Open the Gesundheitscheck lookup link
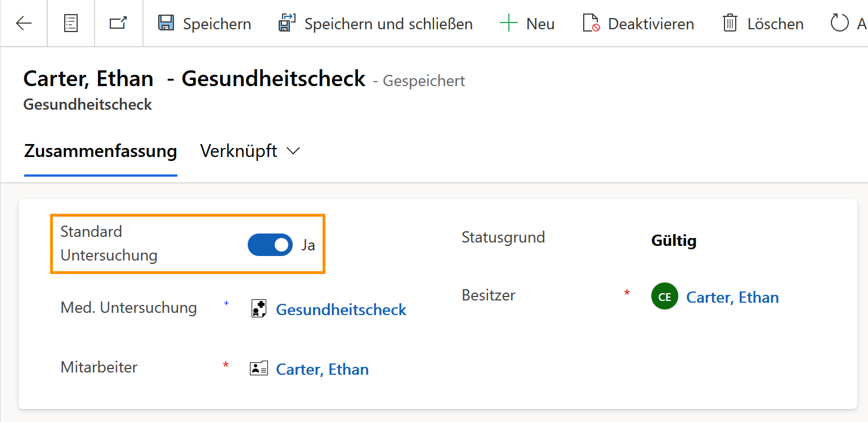Image resolution: width=868 pixels, height=422 pixels. pos(341,309)
